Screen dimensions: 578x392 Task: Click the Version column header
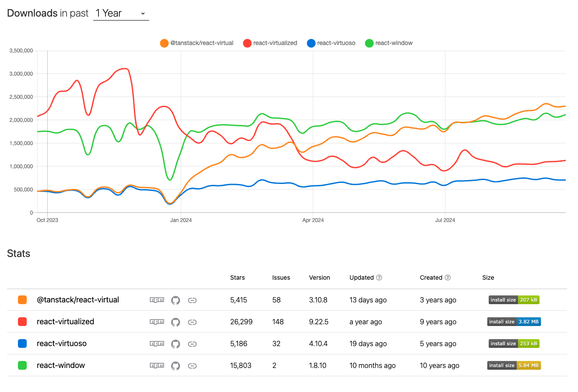tap(319, 278)
